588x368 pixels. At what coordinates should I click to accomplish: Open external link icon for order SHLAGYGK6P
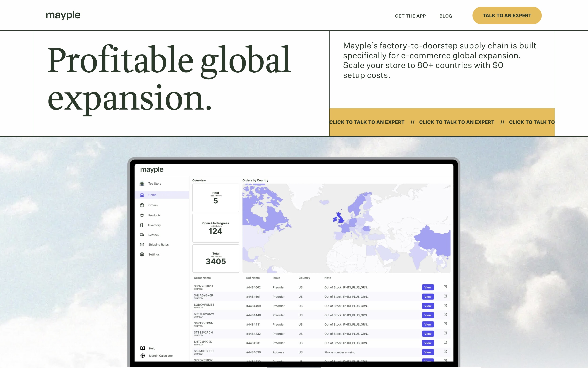coord(445,296)
